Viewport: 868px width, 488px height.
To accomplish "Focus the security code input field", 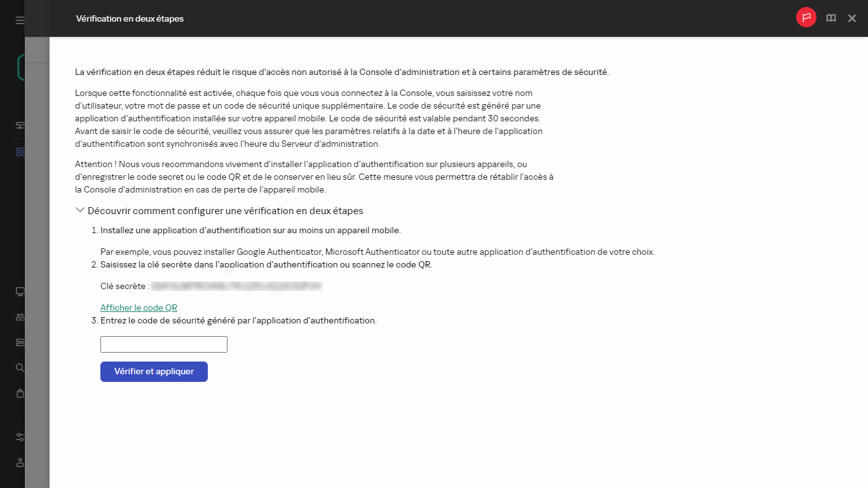I will point(164,344).
